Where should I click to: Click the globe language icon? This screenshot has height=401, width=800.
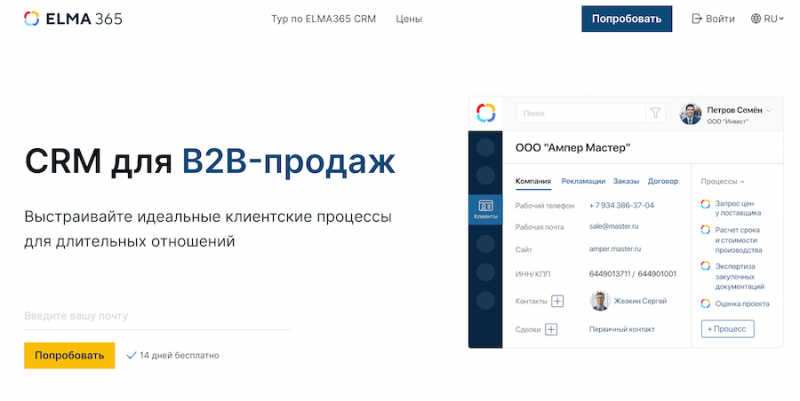pos(755,19)
